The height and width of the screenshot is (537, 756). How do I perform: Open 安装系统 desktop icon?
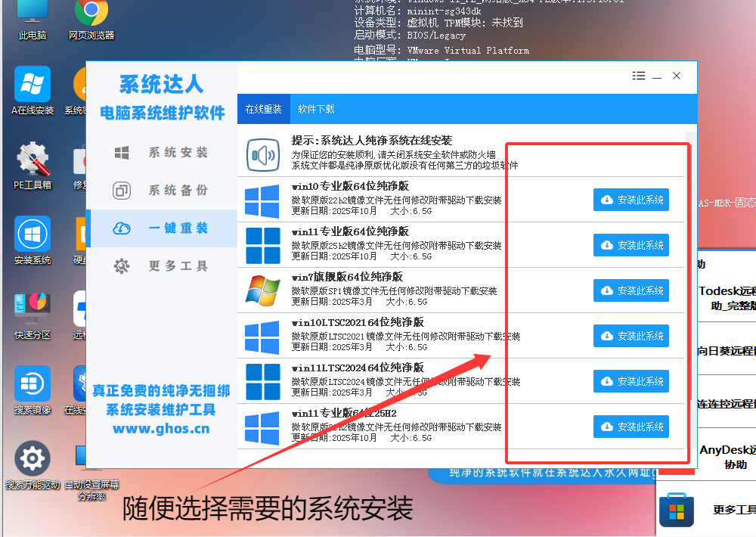[33, 235]
